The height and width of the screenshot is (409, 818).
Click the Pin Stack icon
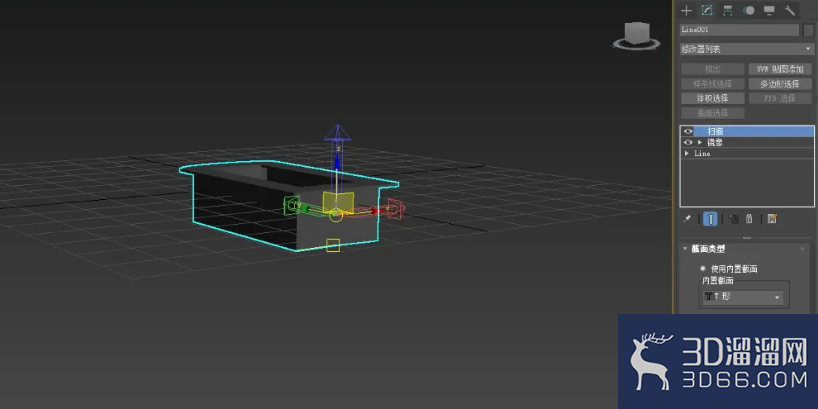click(x=687, y=219)
